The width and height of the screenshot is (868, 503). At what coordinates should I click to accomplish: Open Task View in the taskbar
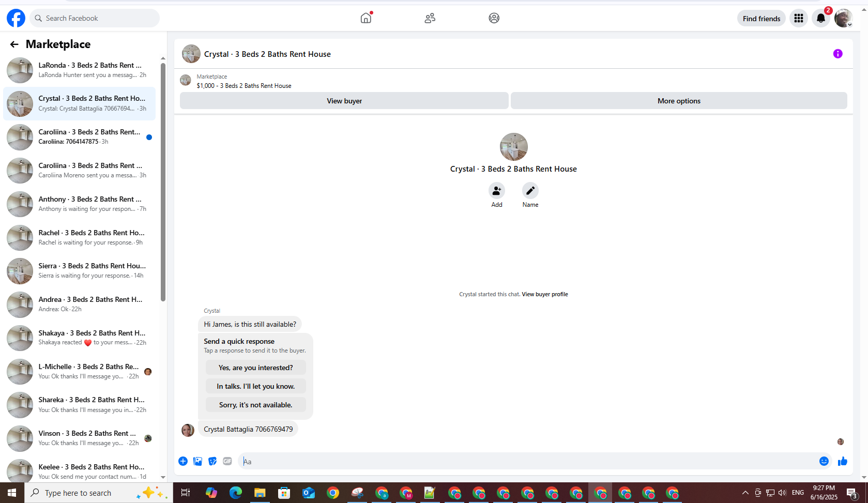(186, 493)
